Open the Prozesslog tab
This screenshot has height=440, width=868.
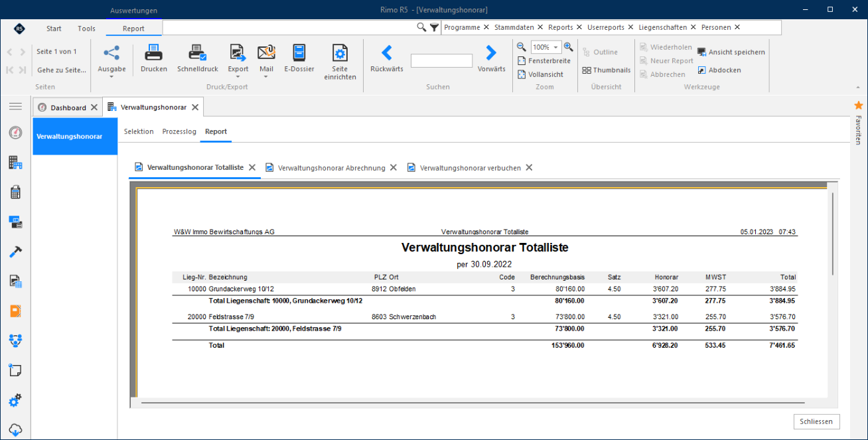tap(179, 131)
